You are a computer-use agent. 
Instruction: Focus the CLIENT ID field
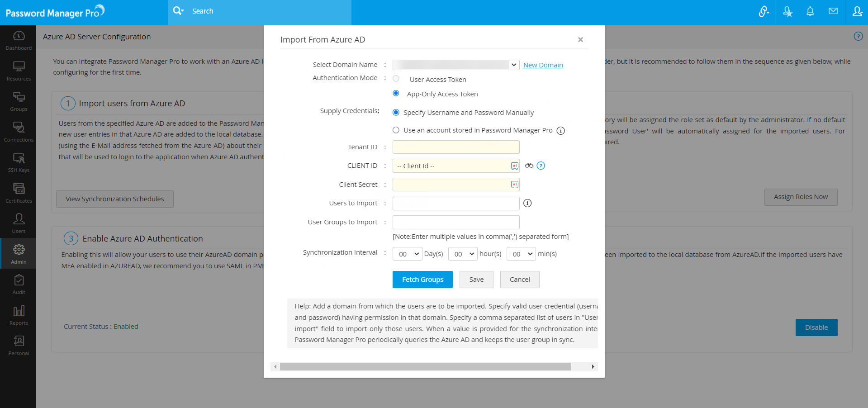point(456,166)
